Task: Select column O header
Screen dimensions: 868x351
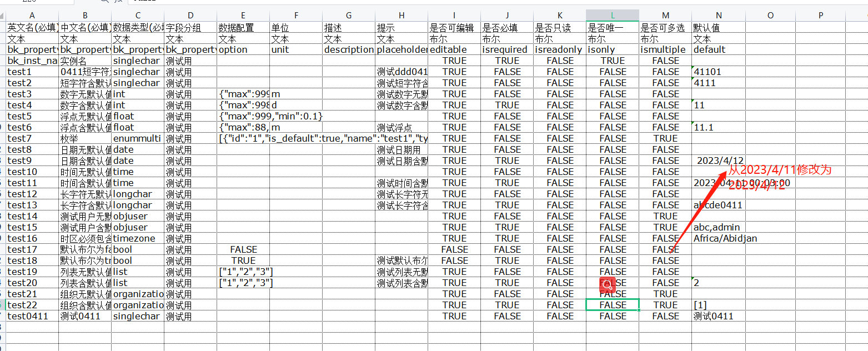Action: [x=771, y=16]
